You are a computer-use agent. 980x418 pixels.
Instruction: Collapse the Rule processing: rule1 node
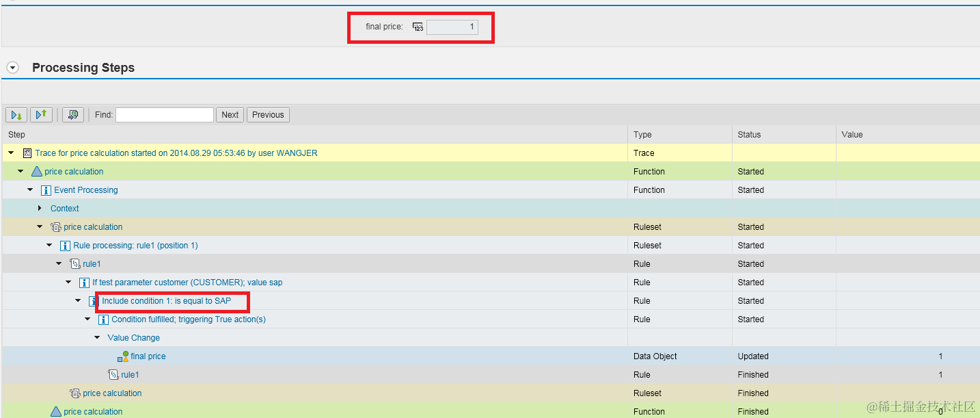49,246
